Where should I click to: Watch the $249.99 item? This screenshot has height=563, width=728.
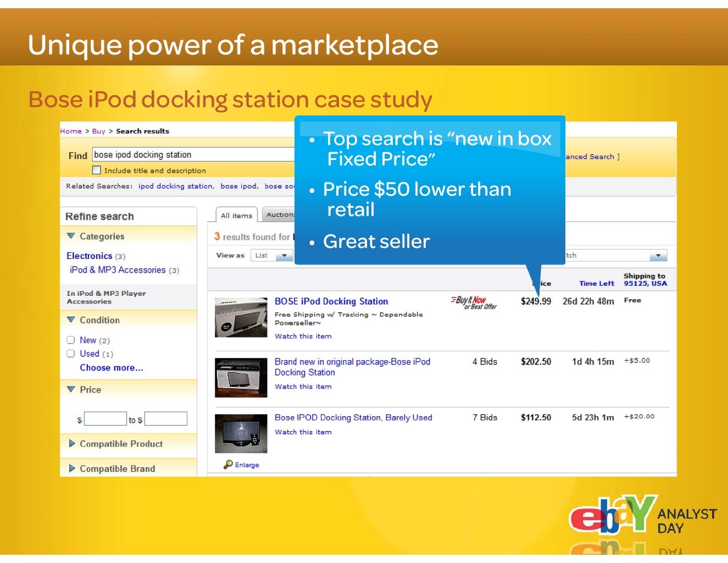click(303, 336)
